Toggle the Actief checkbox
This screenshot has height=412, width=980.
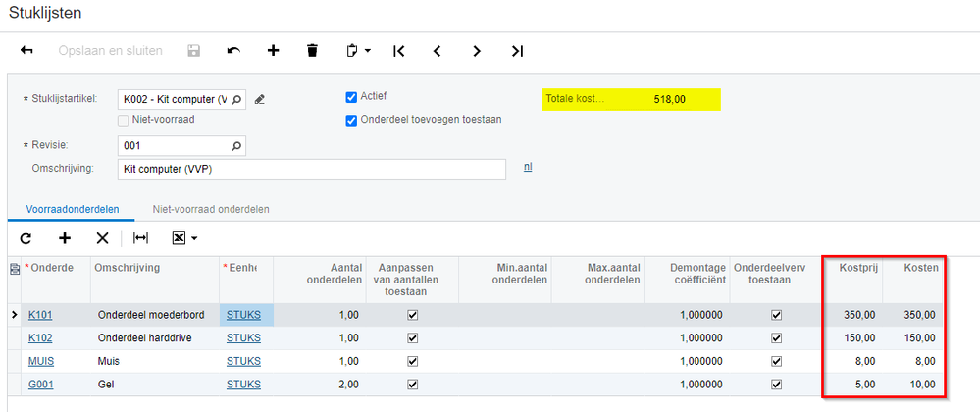pos(351,97)
